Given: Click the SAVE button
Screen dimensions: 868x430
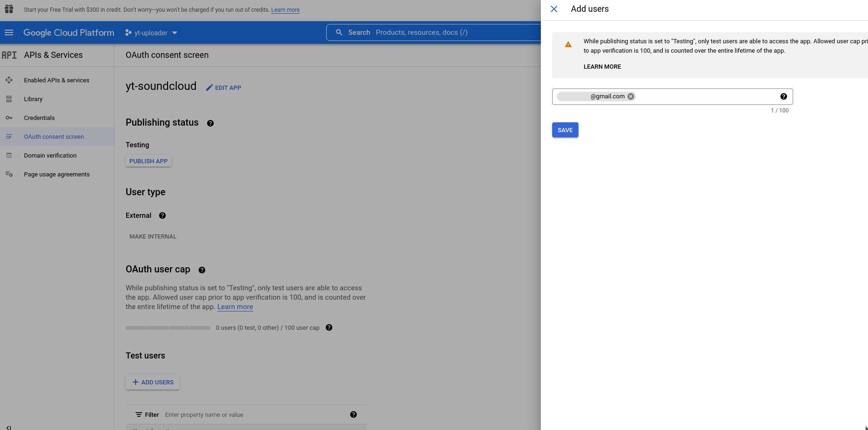Looking at the screenshot, I should tap(565, 130).
